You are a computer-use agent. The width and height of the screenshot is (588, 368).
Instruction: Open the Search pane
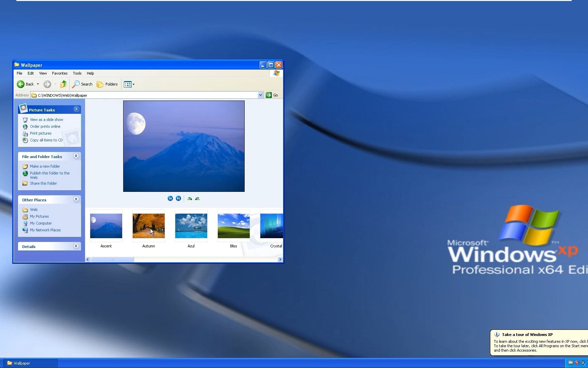pos(82,84)
